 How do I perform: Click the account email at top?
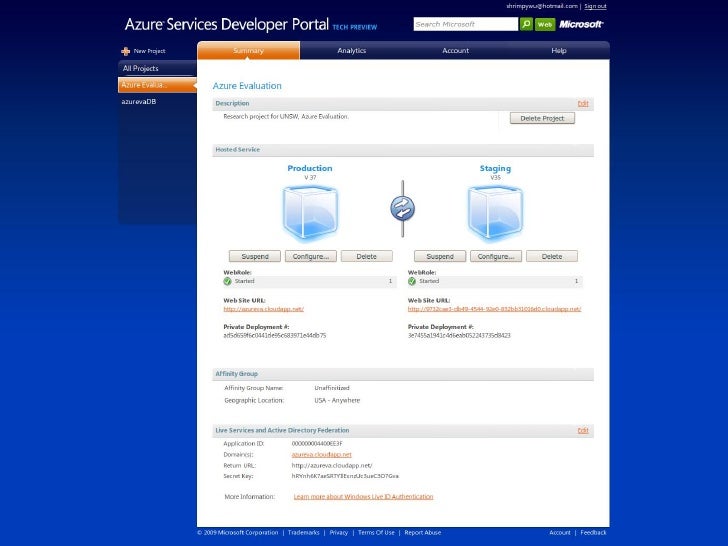pos(542,6)
